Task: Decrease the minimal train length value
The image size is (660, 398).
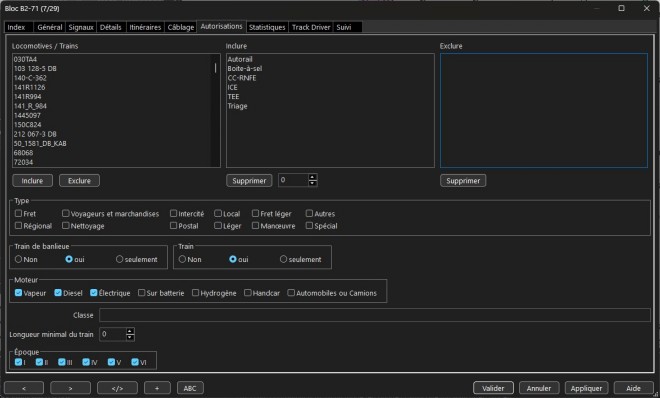Action: (130, 337)
